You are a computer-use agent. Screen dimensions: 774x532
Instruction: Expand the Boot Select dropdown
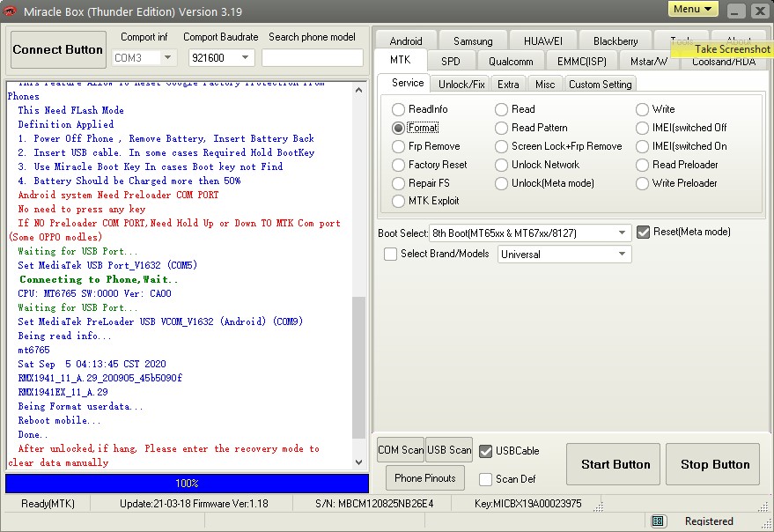click(622, 233)
